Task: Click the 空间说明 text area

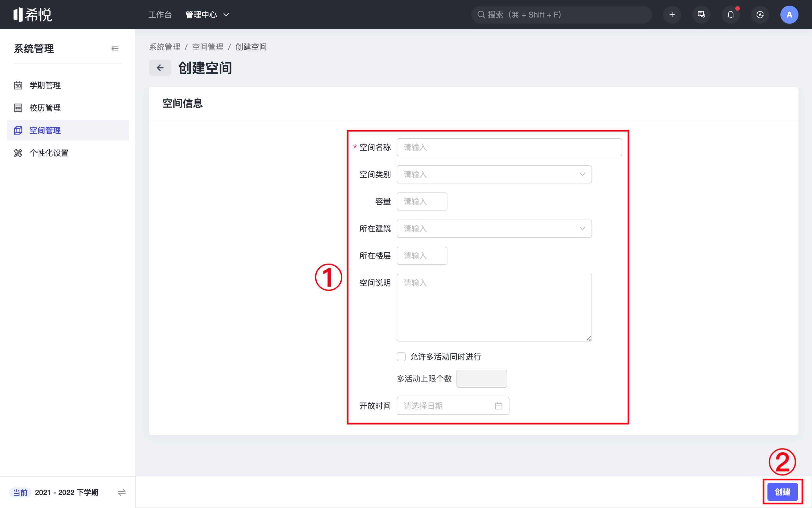Action: pyautogui.click(x=494, y=307)
